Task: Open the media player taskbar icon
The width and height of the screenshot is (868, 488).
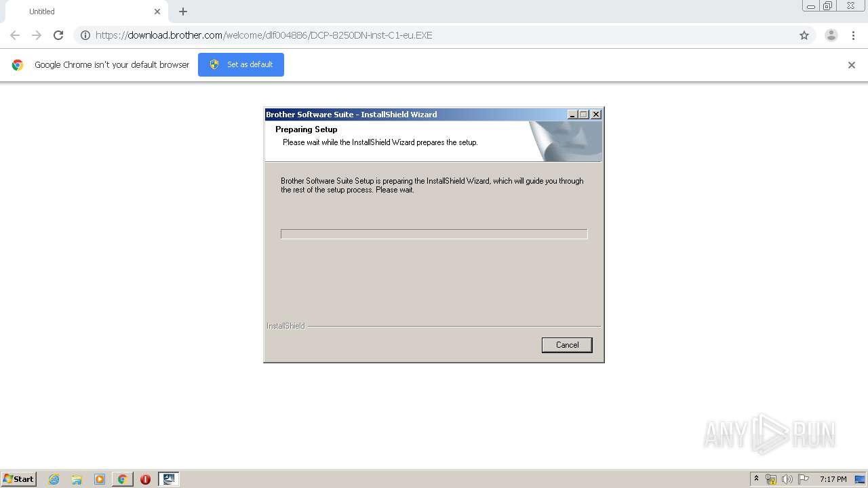Action: tap(100, 479)
